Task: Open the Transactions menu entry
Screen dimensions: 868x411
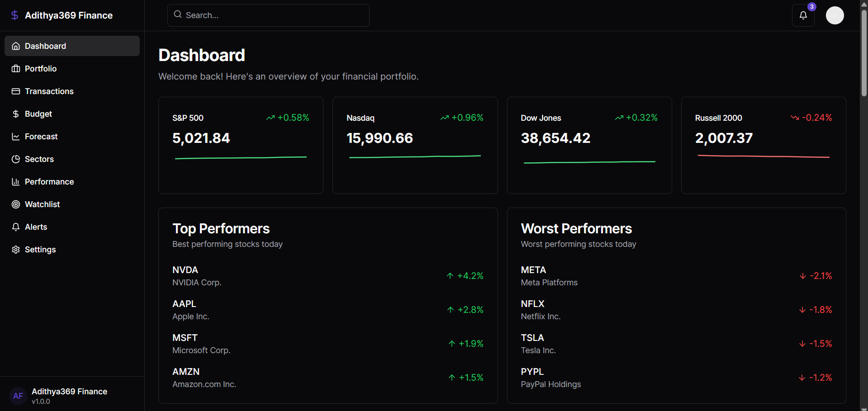Action: (49, 91)
